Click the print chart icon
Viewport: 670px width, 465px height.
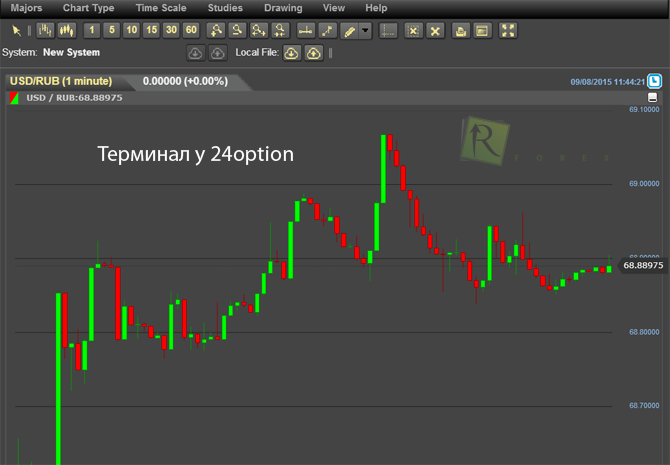tap(461, 31)
